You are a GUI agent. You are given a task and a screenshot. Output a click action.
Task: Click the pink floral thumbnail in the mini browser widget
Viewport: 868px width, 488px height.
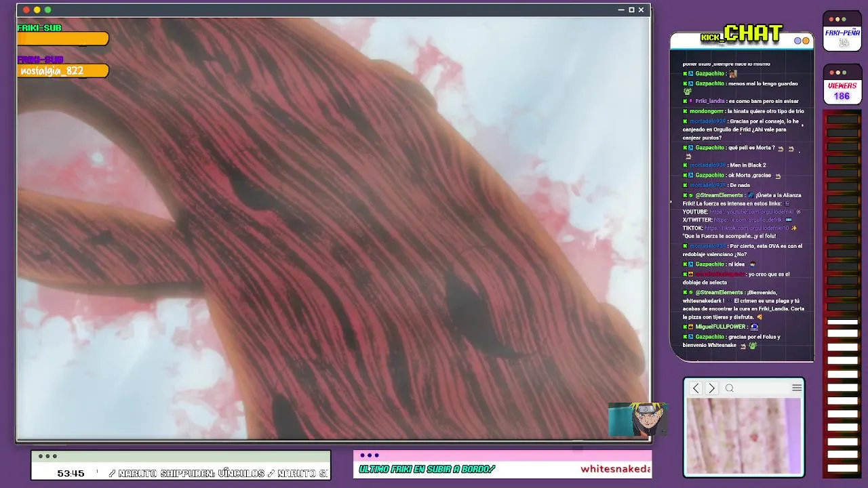point(744,436)
